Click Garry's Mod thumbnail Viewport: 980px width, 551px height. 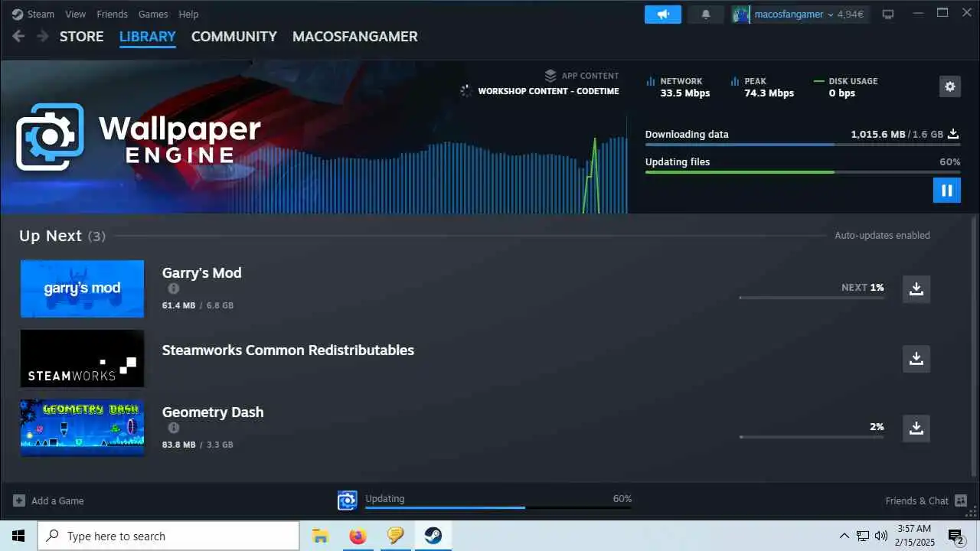point(82,289)
